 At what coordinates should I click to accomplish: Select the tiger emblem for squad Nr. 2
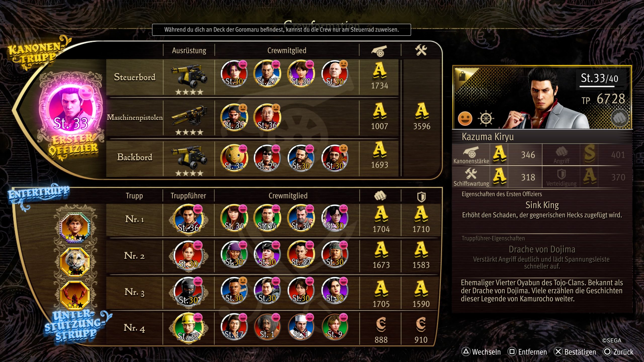point(74,261)
